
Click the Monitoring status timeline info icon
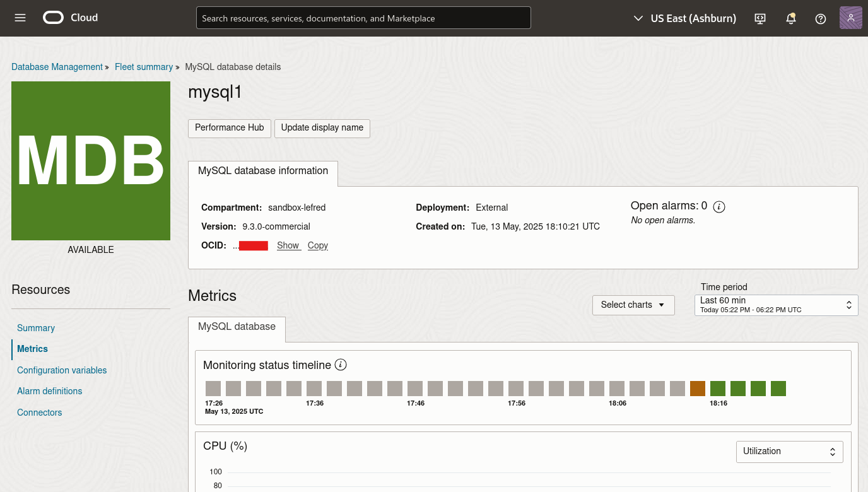[x=340, y=365]
